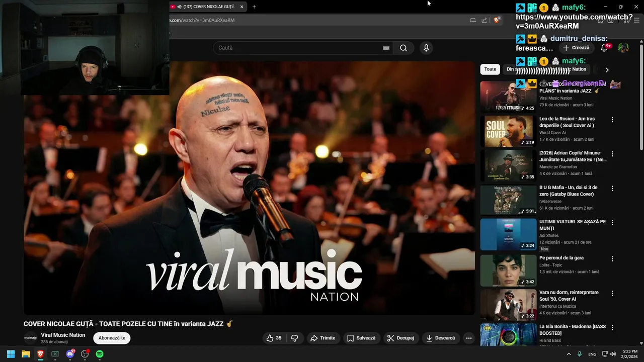644x362 pixels.
Task: Save video with Salvează button
Action: (x=361, y=338)
